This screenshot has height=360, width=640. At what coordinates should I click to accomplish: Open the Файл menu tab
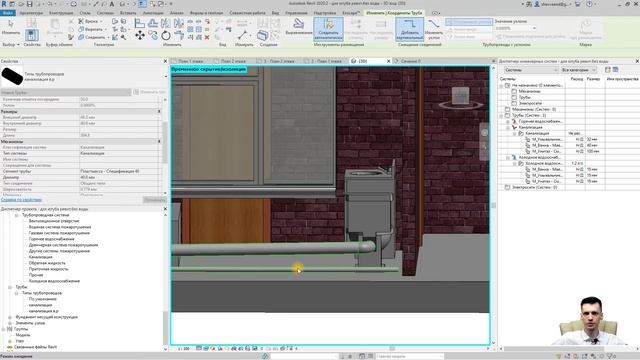point(7,13)
